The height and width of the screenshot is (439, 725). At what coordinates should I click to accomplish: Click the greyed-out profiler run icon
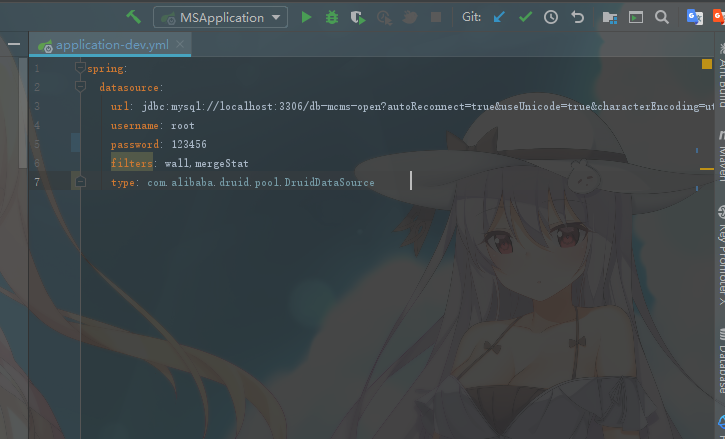384,18
